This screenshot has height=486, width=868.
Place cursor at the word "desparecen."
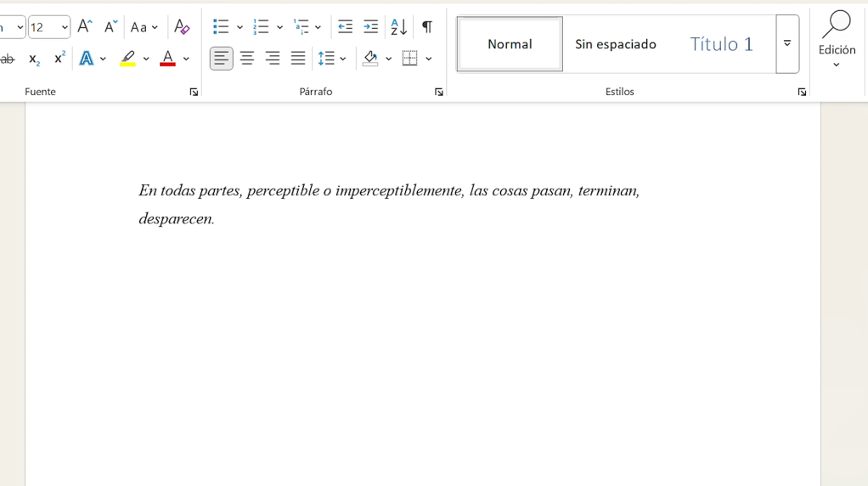[176, 218]
